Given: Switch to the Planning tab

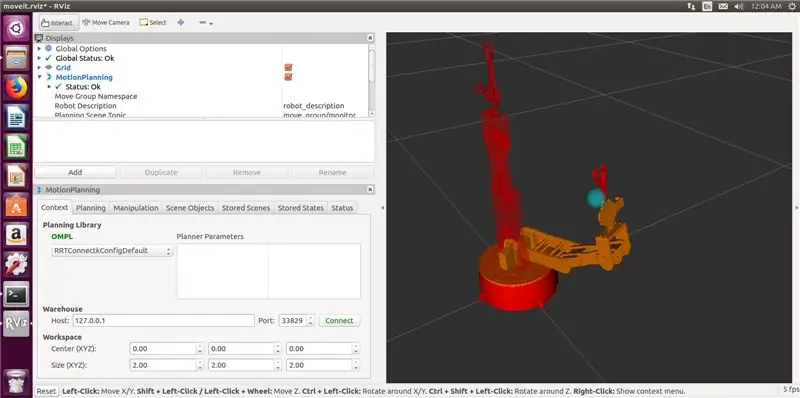Looking at the screenshot, I should click(x=91, y=208).
